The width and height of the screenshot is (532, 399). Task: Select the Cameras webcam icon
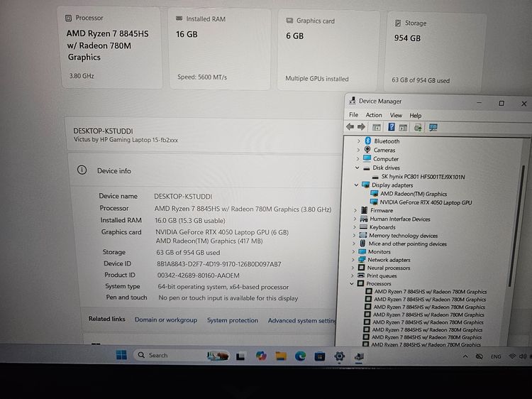coord(367,149)
